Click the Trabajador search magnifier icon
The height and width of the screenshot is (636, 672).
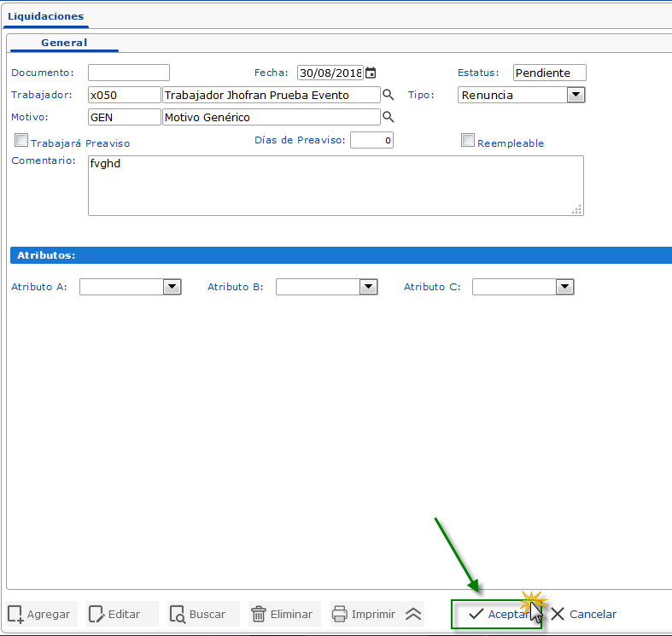point(388,95)
